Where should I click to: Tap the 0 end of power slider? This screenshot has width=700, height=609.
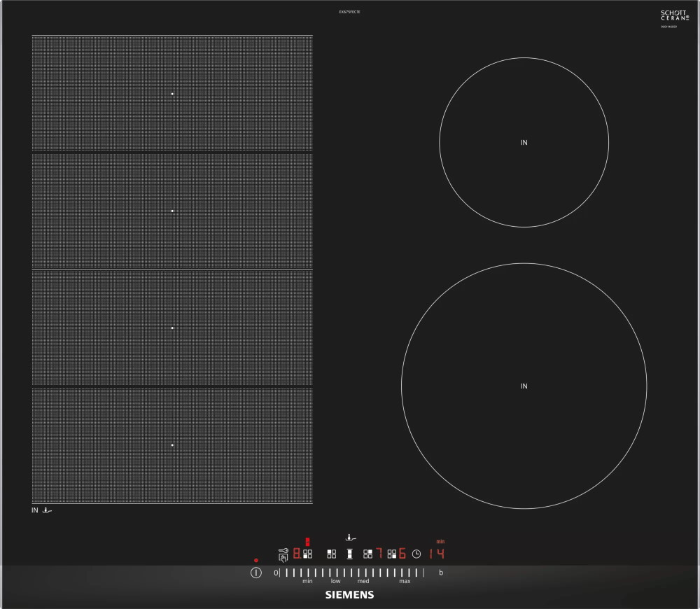pos(276,573)
